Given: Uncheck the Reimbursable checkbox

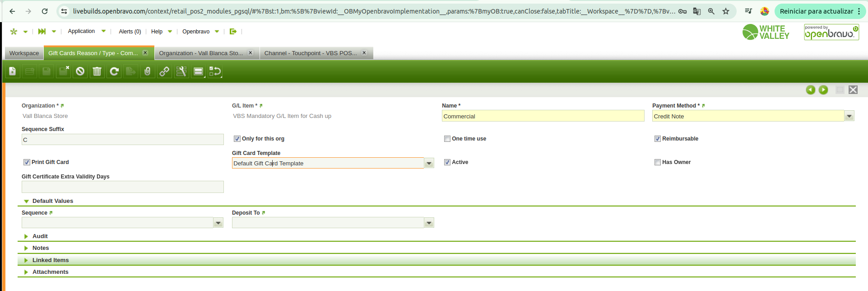Looking at the screenshot, I should pos(658,139).
